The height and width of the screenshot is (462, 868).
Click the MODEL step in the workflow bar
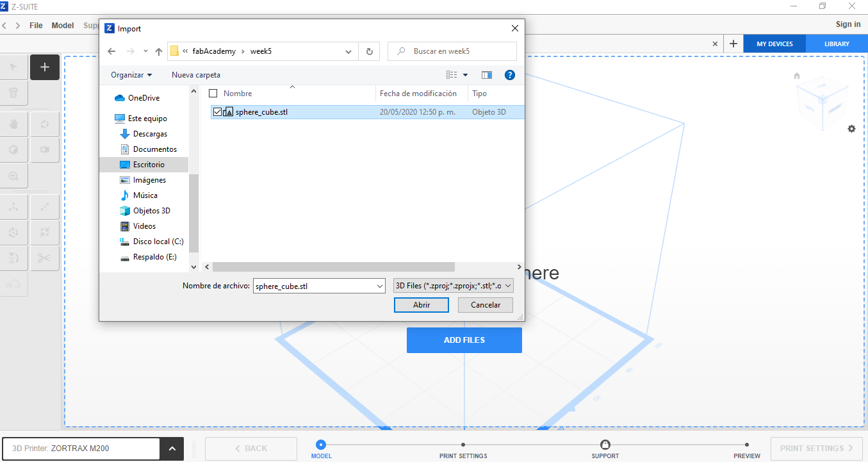point(321,449)
